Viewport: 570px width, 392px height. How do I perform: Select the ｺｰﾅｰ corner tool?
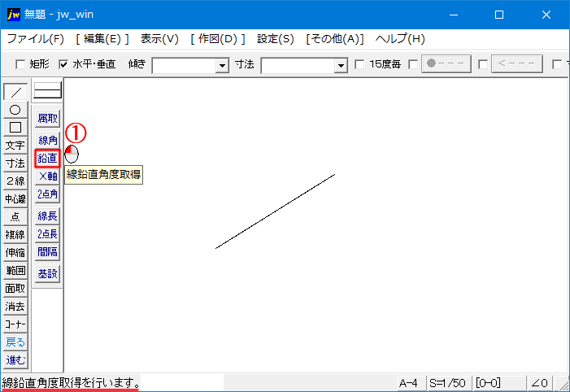15,324
